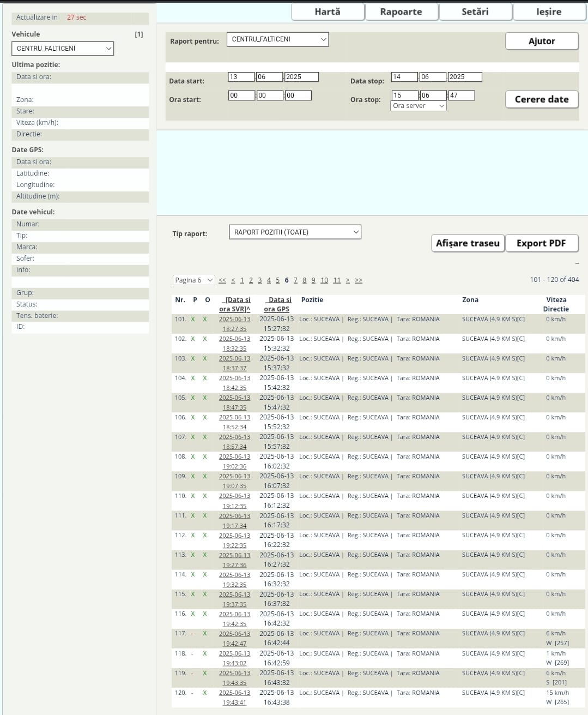Click the Afișare traseu button

click(x=468, y=243)
